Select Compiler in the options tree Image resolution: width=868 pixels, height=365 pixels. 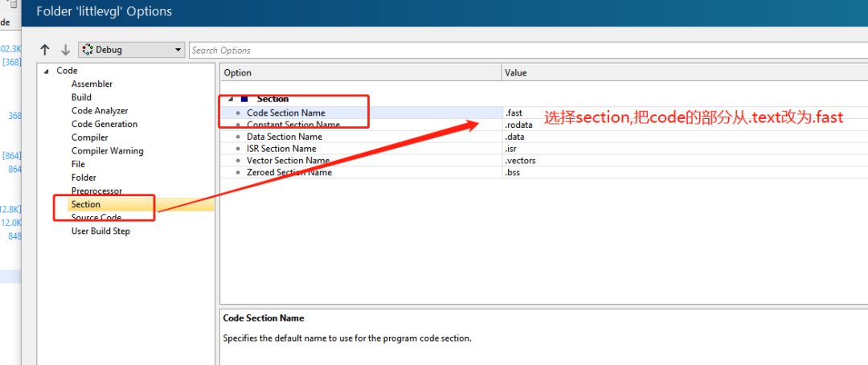pos(90,137)
